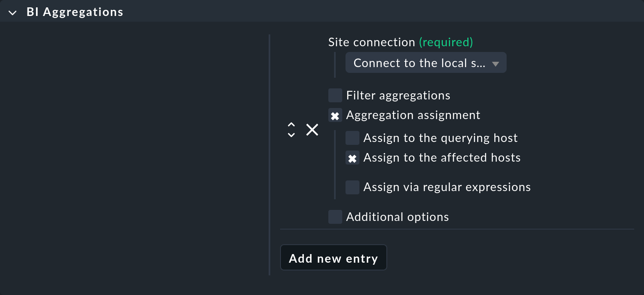Tick the 'Assign via regular expressions' checkbox
The width and height of the screenshot is (644, 295).
tap(352, 187)
